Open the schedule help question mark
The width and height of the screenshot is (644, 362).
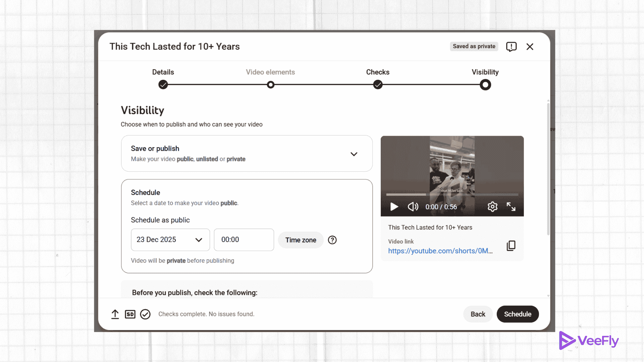coord(332,240)
